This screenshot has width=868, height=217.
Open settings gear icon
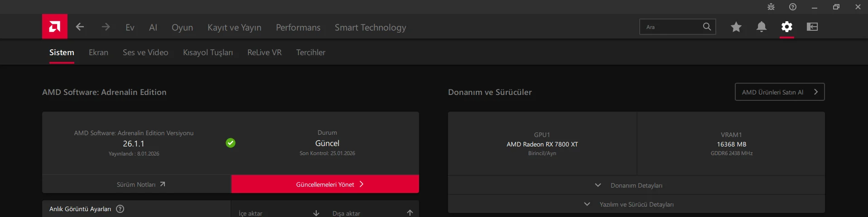tap(787, 27)
